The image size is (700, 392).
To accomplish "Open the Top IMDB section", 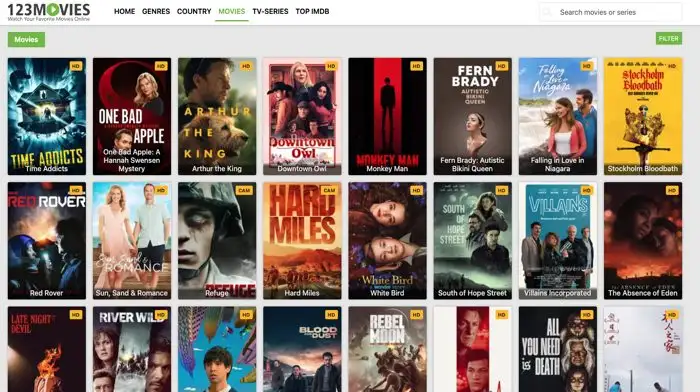I will click(x=312, y=12).
